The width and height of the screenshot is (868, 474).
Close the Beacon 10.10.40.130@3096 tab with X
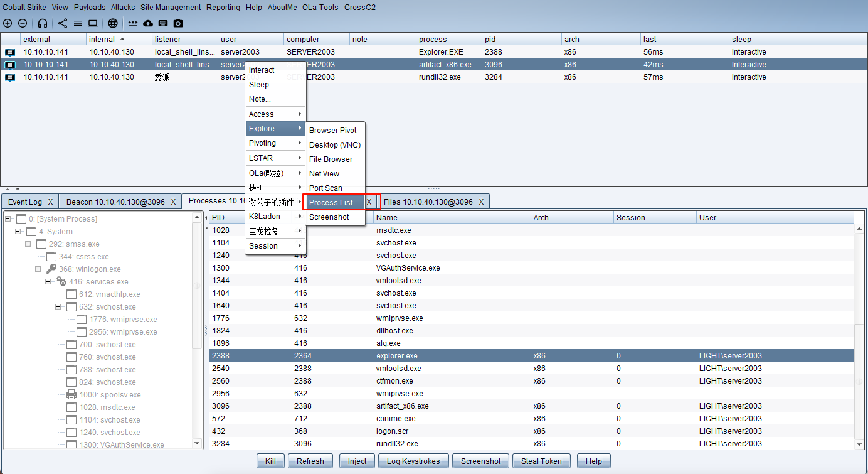(174, 202)
